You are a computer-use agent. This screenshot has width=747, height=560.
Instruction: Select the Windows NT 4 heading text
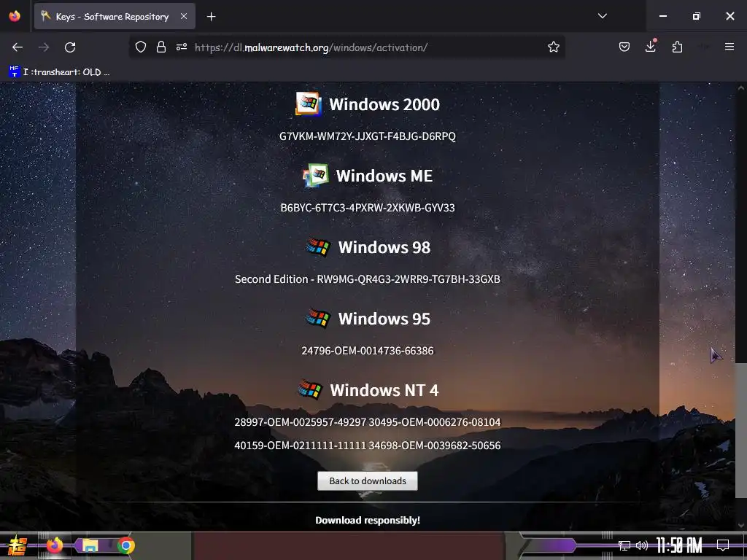[384, 390]
